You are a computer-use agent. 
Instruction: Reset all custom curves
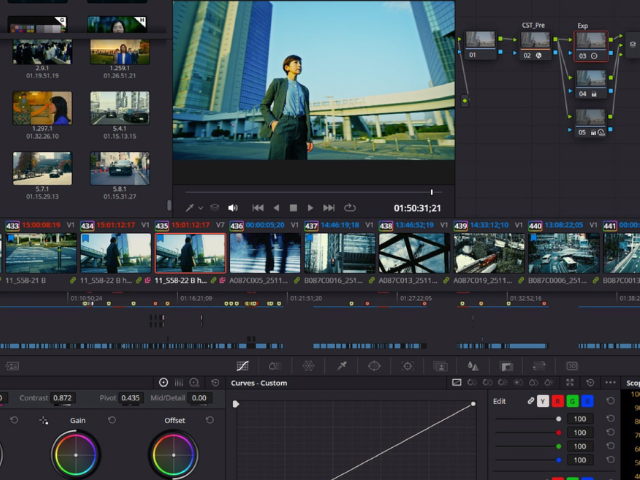[x=590, y=382]
